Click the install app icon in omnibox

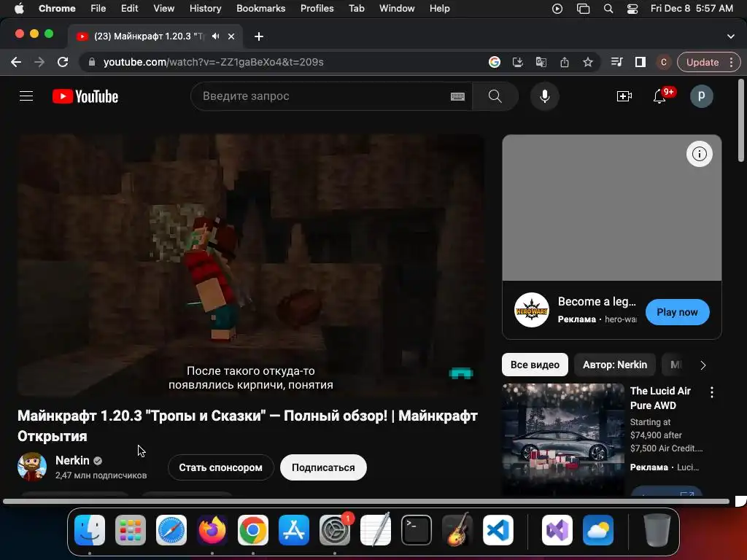(517, 62)
